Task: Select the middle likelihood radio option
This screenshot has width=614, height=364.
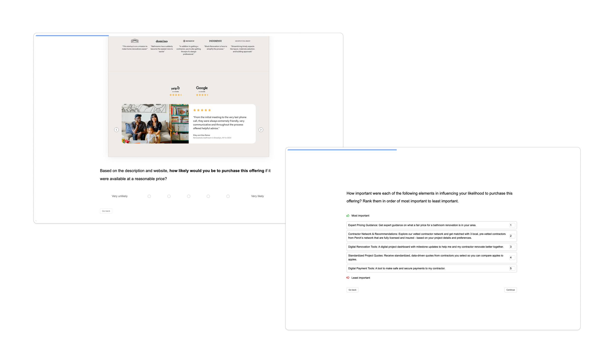Action: (x=189, y=196)
